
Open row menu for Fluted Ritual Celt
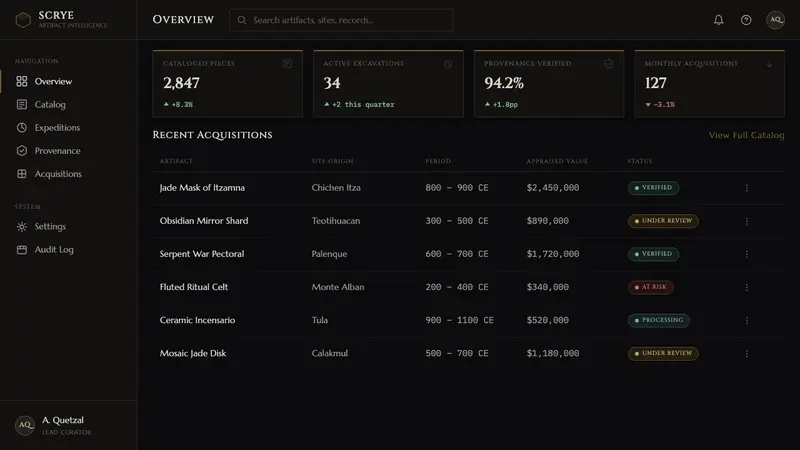pos(747,287)
